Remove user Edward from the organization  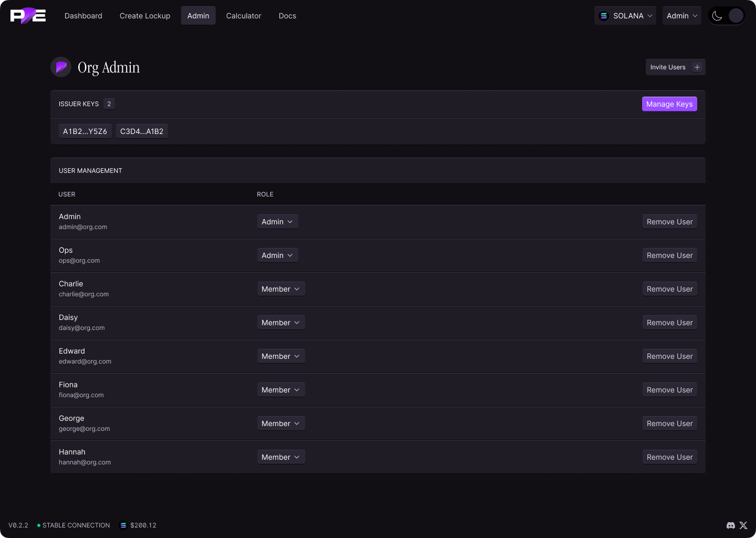click(x=669, y=356)
